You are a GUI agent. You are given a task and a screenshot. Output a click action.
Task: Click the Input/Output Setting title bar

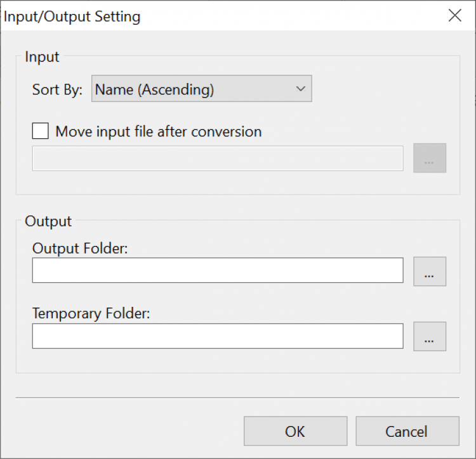coord(222,16)
